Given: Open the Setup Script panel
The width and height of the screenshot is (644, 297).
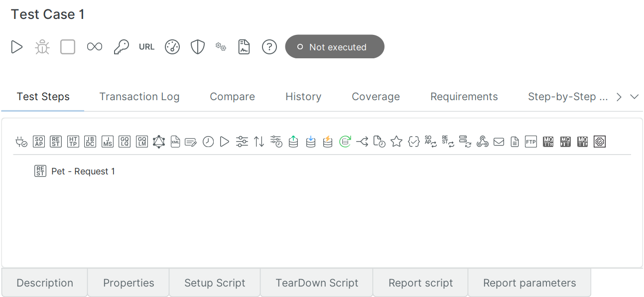Looking at the screenshot, I should [x=215, y=283].
